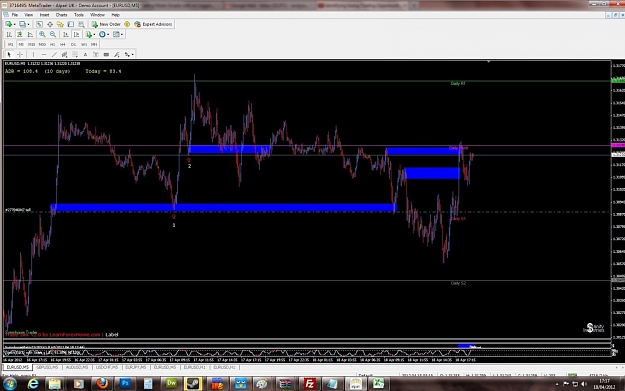Image resolution: width=625 pixels, height=391 pixels.
Task: Open the Periods clock icon
Action: tap(102, 34)
